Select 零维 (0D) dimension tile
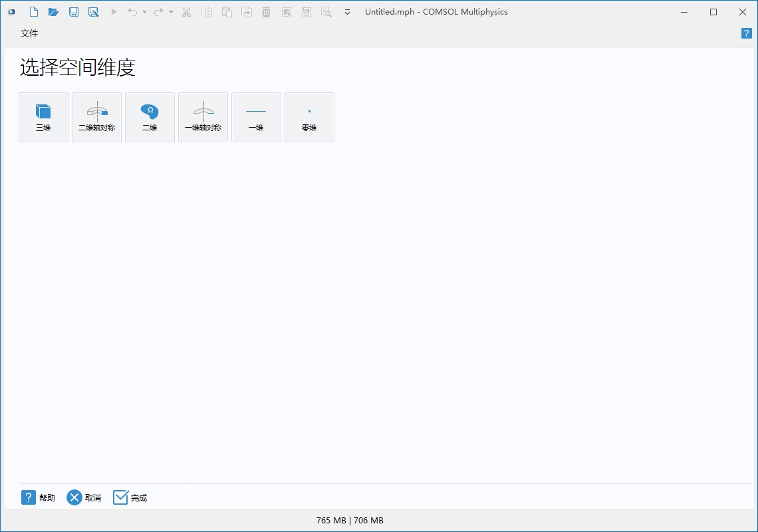The height and width of the screenshot is (532, 758). pyautogui.click(x=309, y=117)
